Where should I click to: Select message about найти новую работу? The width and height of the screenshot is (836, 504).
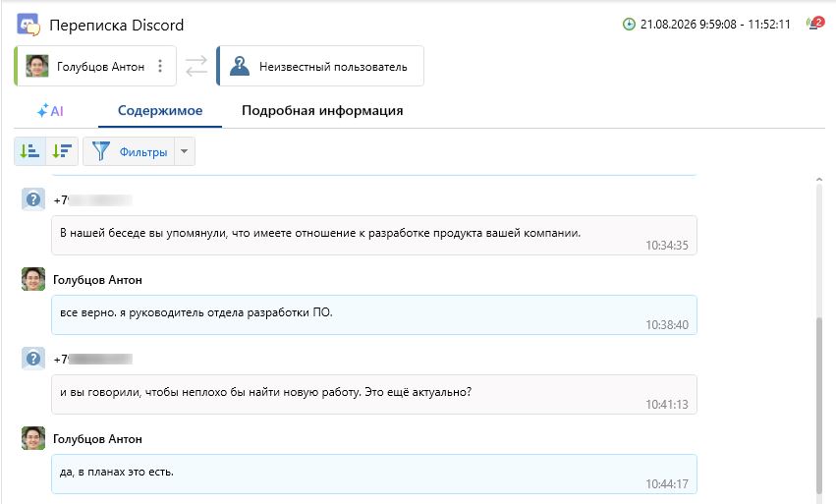click(373, 394)
